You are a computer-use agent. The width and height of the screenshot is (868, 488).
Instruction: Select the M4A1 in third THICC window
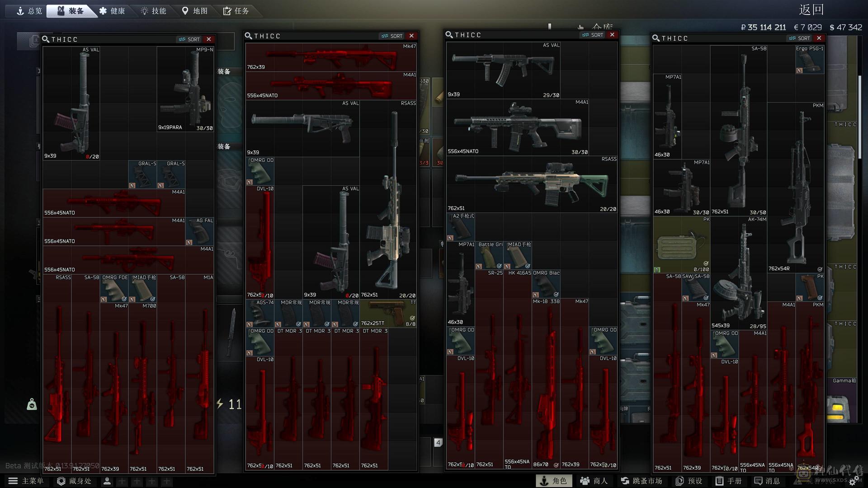(518, 127)
